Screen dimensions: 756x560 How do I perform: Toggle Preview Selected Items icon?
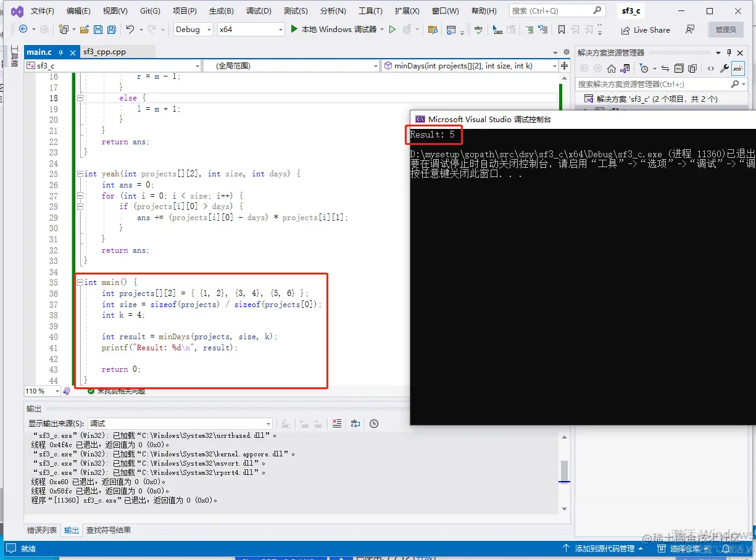point(738,68)
